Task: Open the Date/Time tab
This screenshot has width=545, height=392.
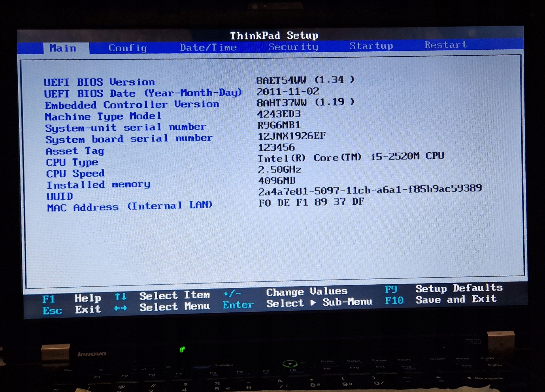Action: click(208, 47)
